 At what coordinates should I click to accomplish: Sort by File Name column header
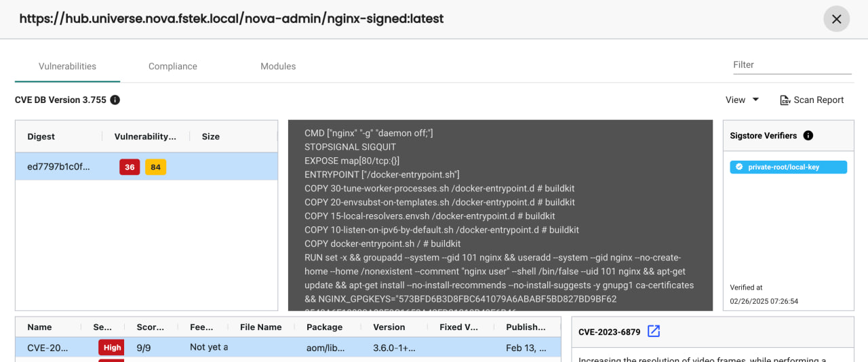click(261, 327)
